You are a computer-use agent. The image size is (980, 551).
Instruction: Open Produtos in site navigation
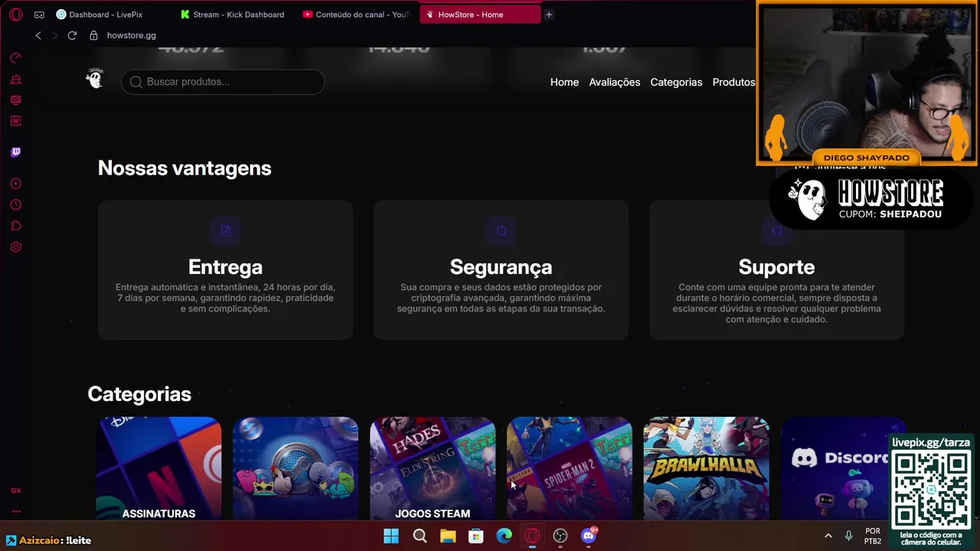point(733,82)
